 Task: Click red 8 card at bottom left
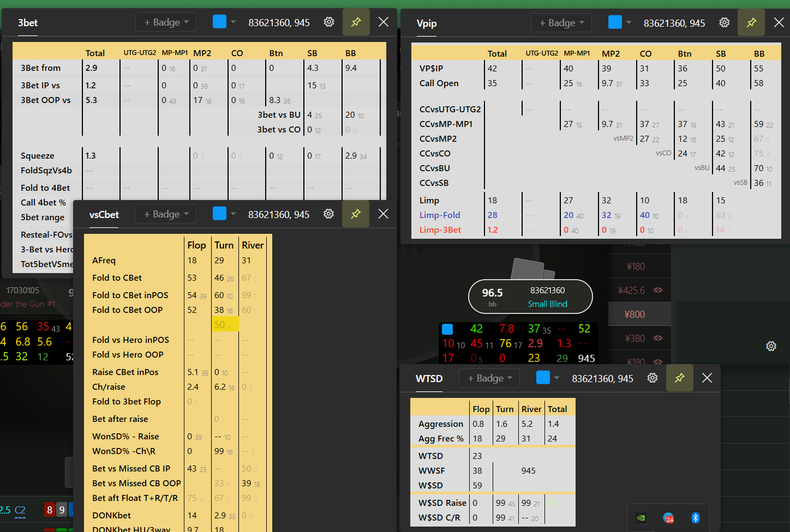click(50, 510)
